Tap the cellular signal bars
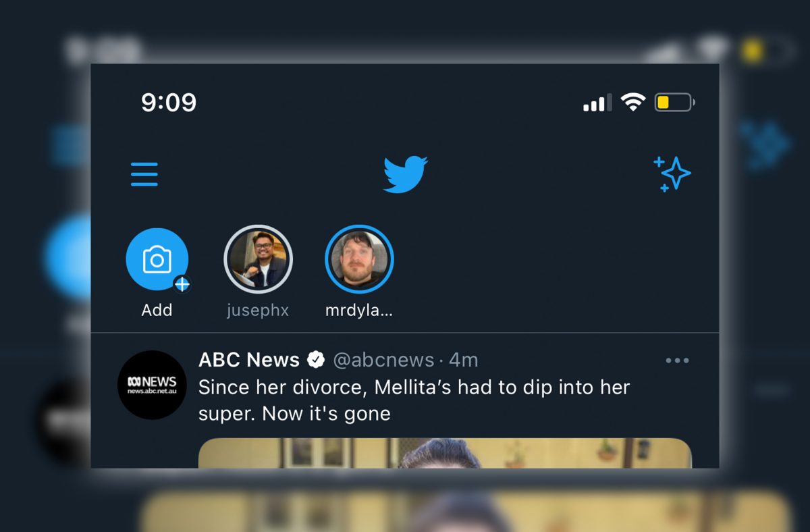Image resolution: width=810 pixels, height=532 pixels. [597, 103]
